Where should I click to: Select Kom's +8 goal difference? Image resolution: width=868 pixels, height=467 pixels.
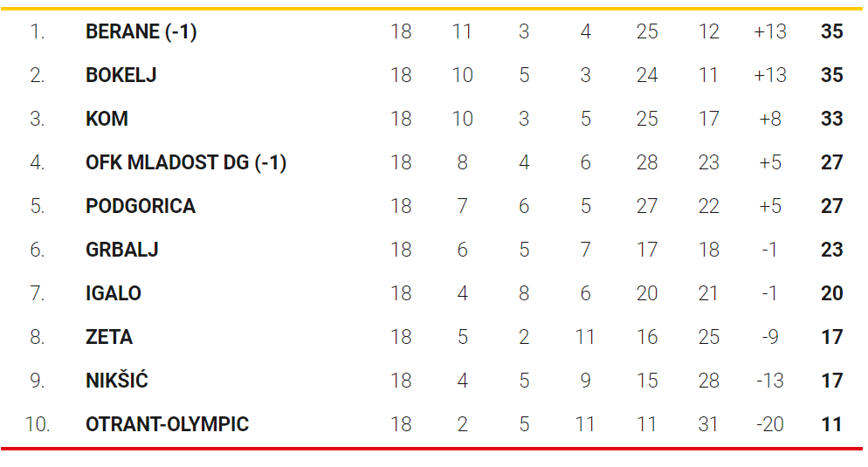coord(769,119)
